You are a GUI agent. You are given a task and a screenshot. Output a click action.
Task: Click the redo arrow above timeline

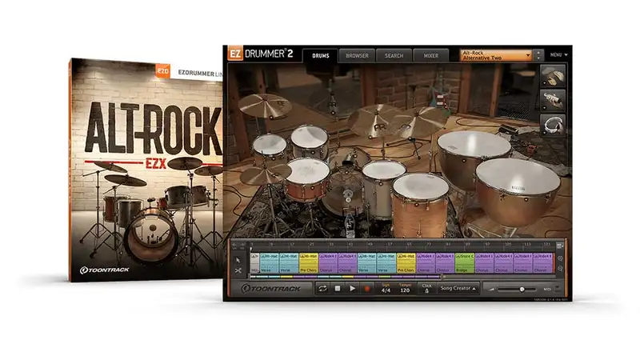(242, 246)
